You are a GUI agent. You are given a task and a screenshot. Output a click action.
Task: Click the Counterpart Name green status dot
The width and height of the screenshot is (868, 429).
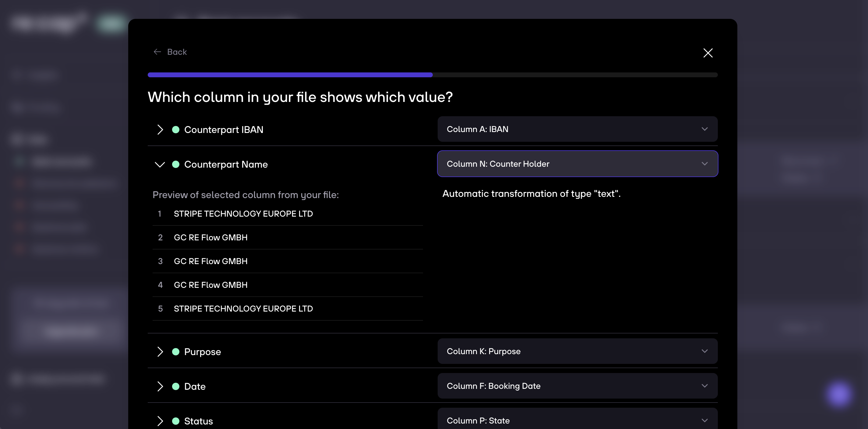click(175, 164)
